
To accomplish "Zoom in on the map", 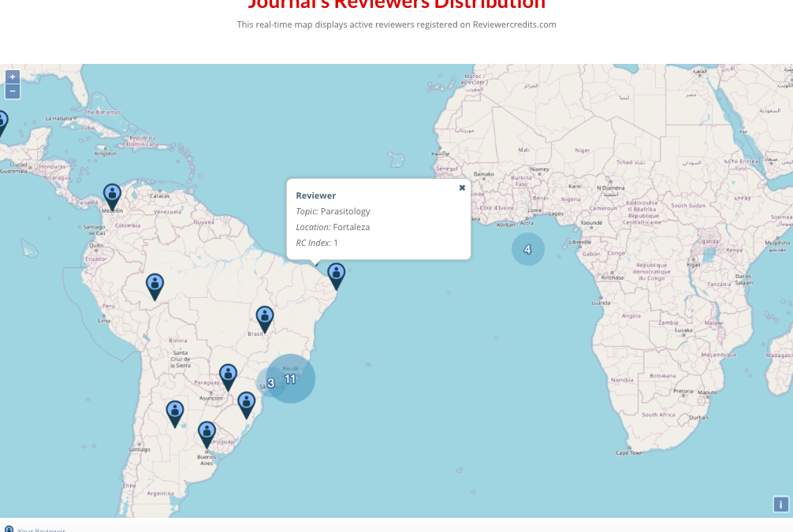I will click(13, 77).
